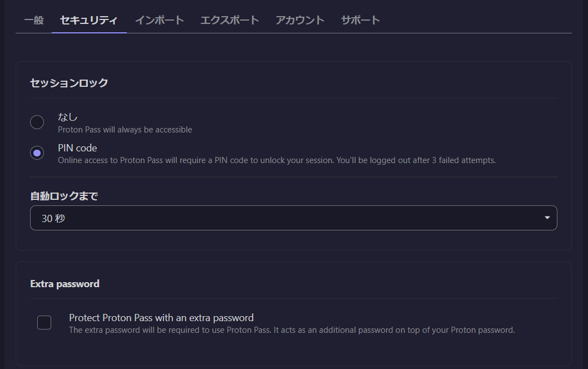The height and width of the screenshot is (369, 588).
Task: Click the Proton Pass accessibility description text
Action: coord(125,129)
